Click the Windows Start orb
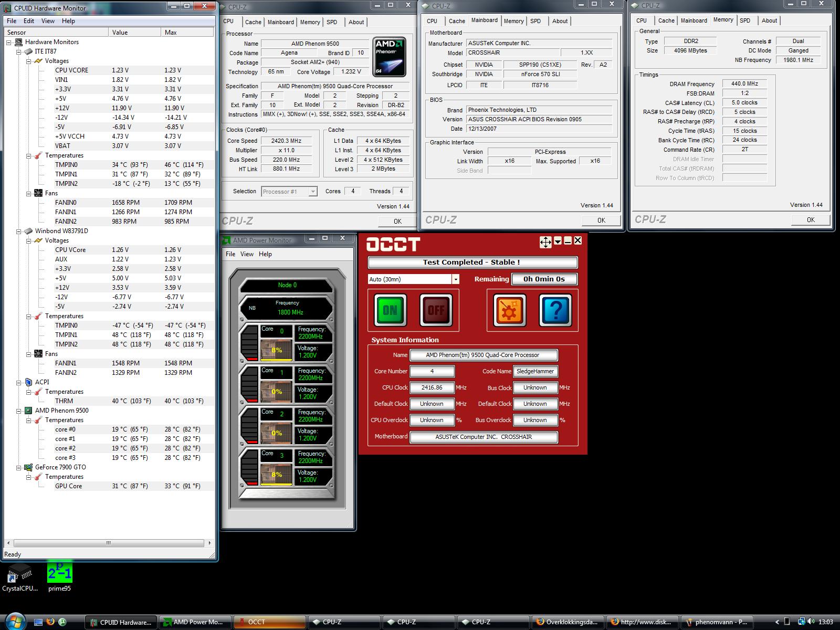This screenshot has width=840, height=630. pyautogui.click(x=16, y=622)
